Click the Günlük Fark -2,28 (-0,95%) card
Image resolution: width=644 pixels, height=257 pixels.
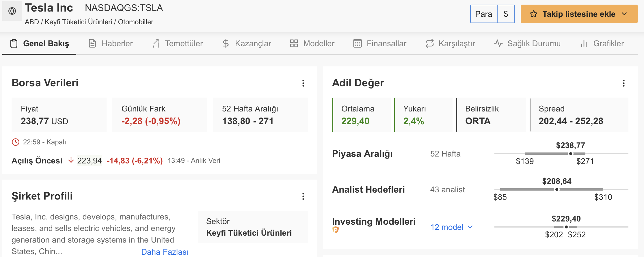point(160,115)
